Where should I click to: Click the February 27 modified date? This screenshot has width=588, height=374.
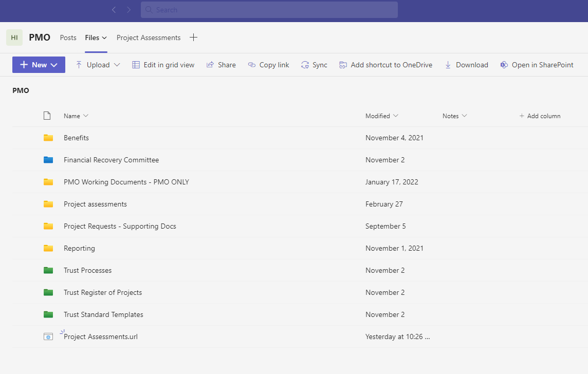pos(384,204)
